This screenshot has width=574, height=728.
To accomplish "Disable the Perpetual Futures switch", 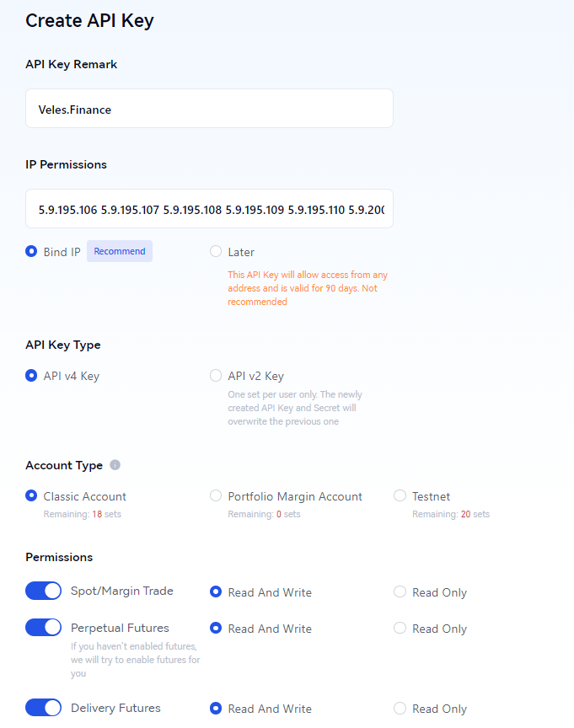I will [43, 627].
